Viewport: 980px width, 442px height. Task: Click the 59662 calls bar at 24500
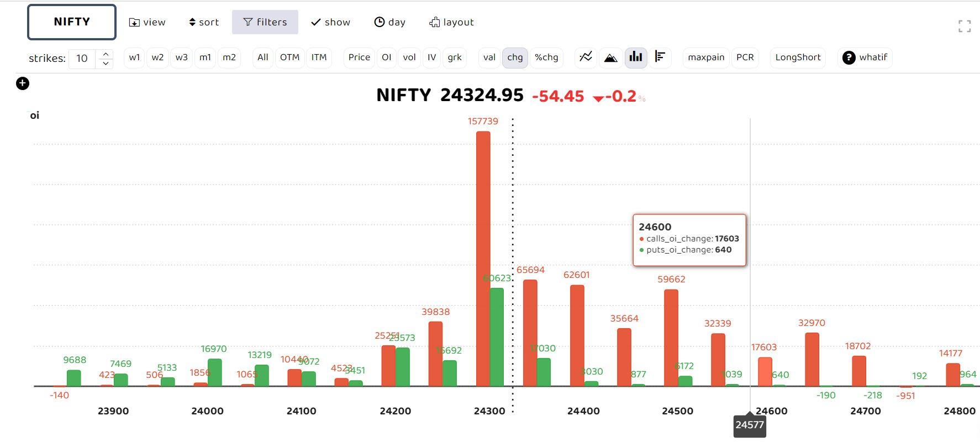tap(671, 338)
